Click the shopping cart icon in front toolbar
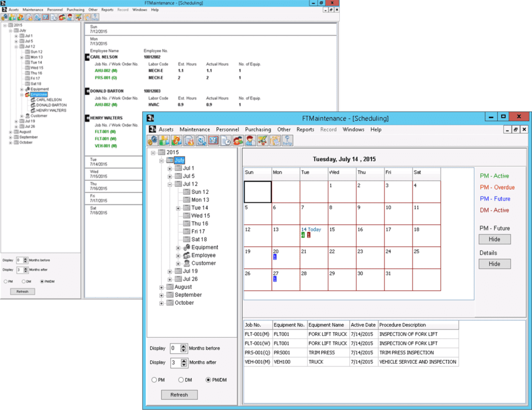The width and height of the screenshot is (532, 410). click(262, 140)
